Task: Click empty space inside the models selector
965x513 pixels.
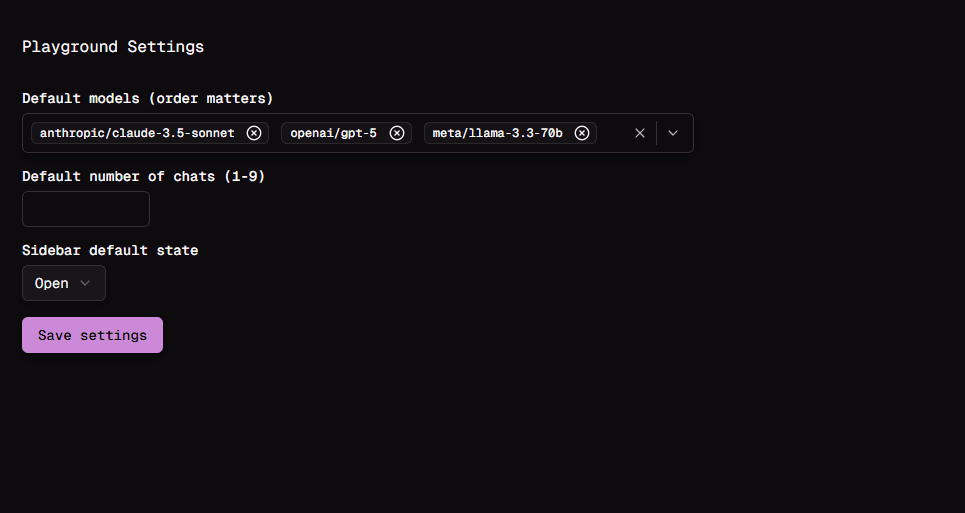Action: coord(612,133)
